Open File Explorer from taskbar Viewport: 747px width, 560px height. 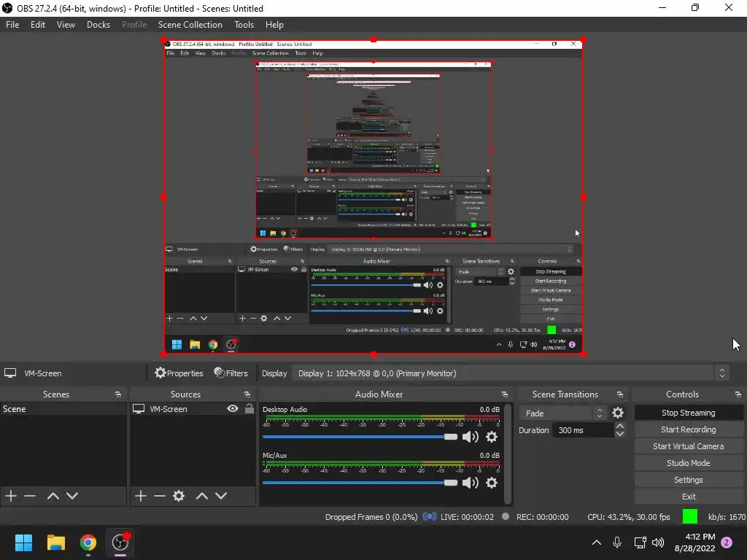(55, 542)
